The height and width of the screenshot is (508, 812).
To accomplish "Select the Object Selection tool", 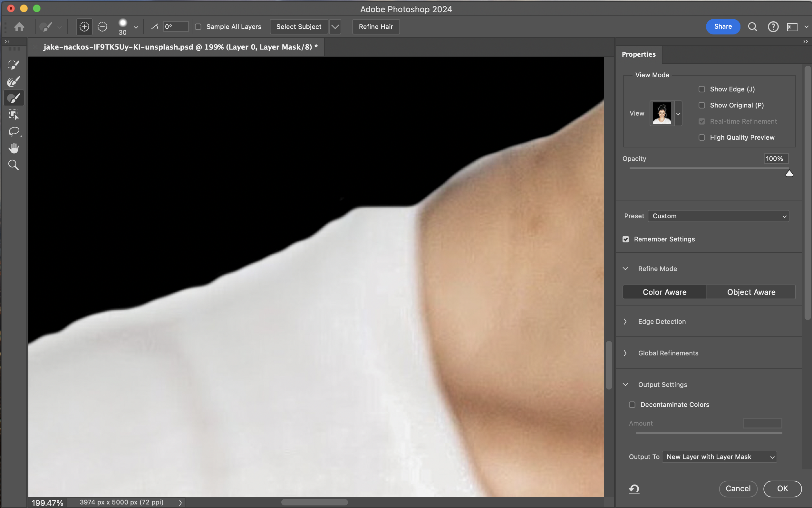I will [x=14, y=115].
